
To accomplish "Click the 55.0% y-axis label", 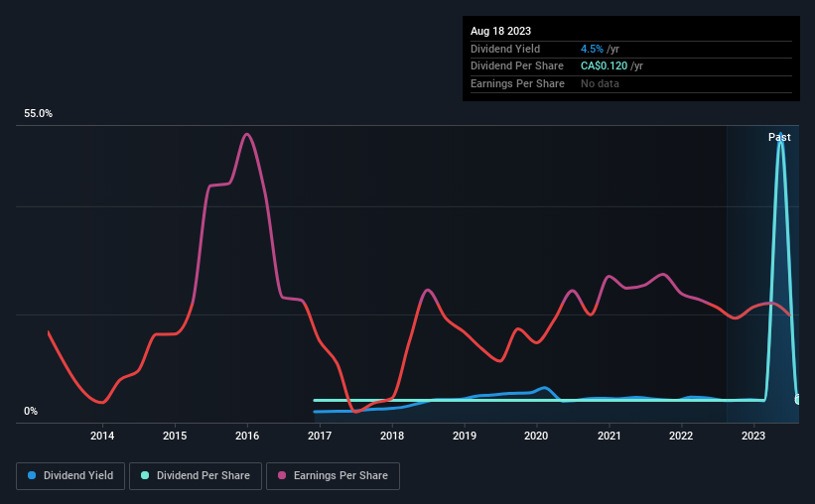I will [x=38, y=114].
